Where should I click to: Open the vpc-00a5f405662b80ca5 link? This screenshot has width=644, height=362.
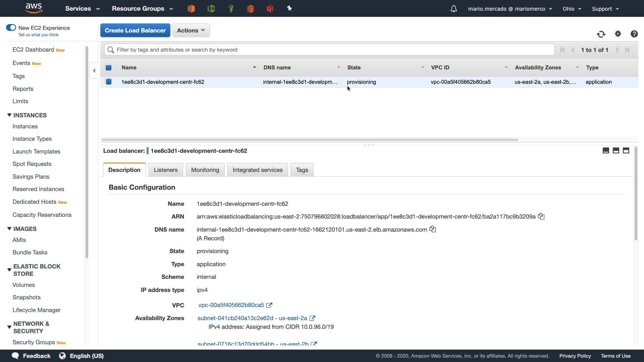coord(231,305)
